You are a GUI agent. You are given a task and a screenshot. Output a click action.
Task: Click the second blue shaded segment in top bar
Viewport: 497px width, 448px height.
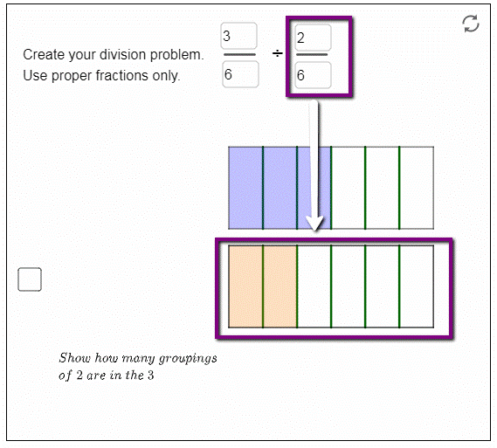280,188
